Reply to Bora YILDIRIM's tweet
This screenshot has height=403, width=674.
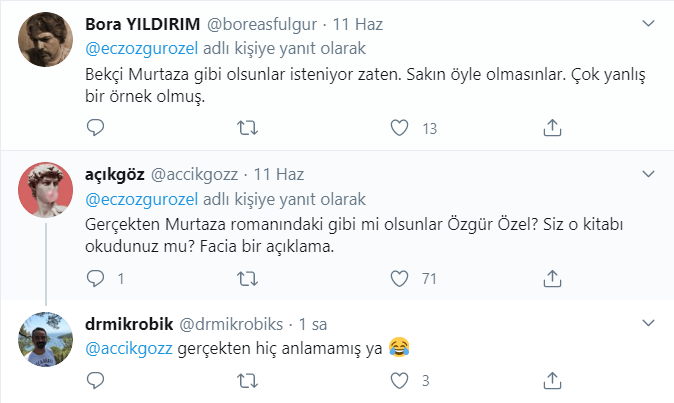(95, 128)
